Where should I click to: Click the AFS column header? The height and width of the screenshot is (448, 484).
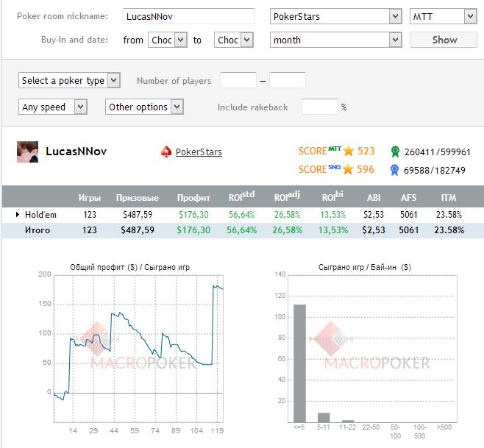pos(408,198)
